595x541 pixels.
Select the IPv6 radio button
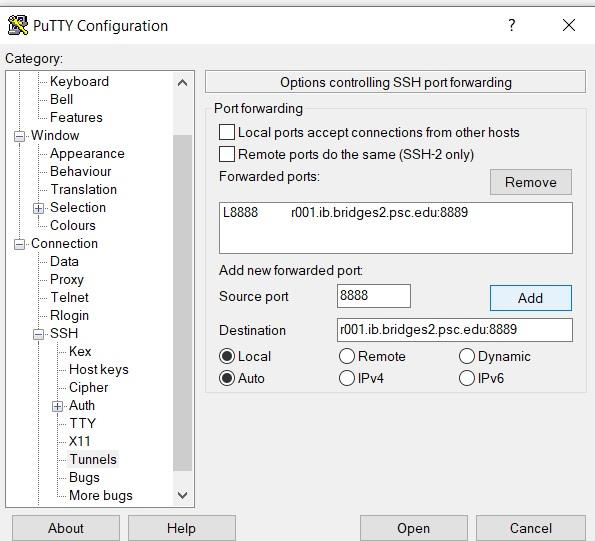(x=467, y=378)
